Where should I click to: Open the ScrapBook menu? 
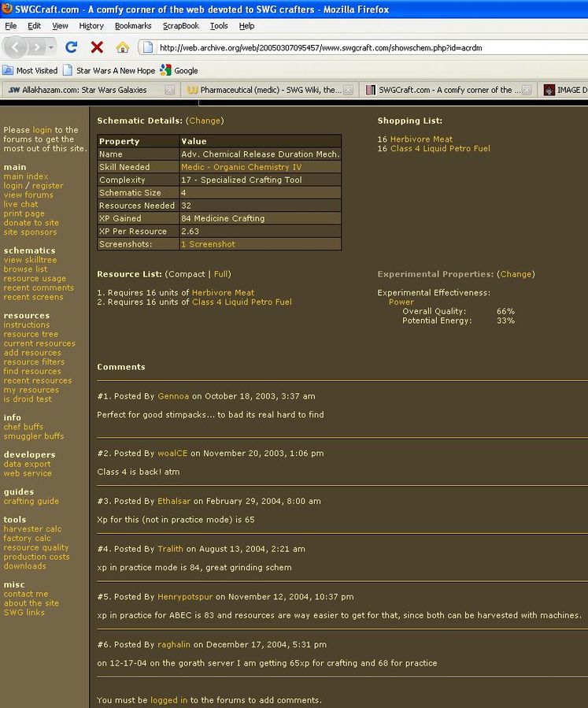tap(181, 26)
